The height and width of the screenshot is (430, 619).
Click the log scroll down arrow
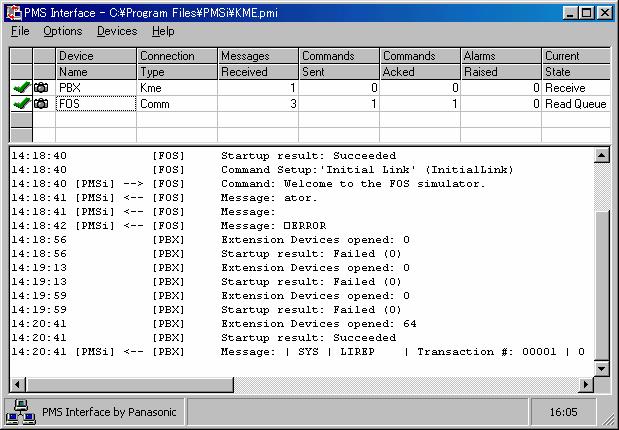pos(602,369)
